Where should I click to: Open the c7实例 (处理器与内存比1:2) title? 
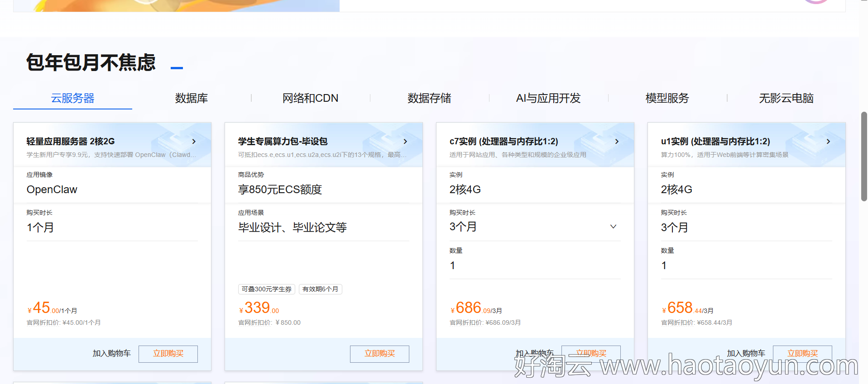[x=504, y=142]
